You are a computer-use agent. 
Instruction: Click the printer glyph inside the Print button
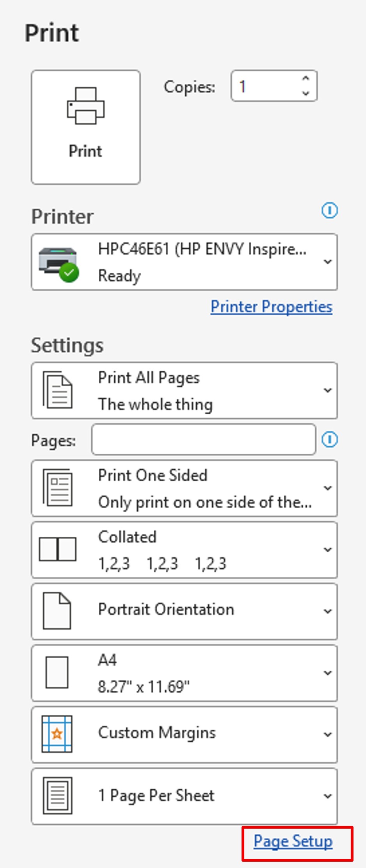coord(86,106)
